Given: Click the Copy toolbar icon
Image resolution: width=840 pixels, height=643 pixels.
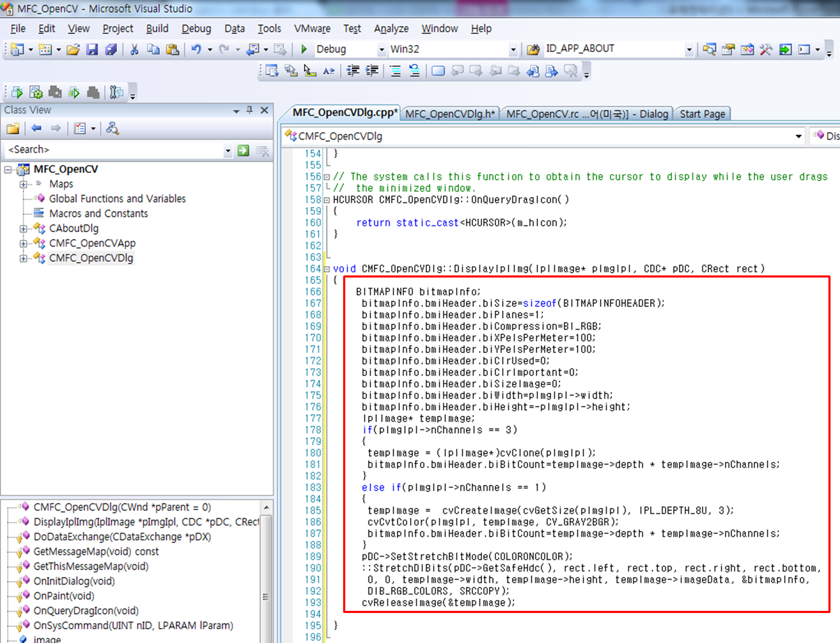Looking at the screenshot, I should (153, 50).
